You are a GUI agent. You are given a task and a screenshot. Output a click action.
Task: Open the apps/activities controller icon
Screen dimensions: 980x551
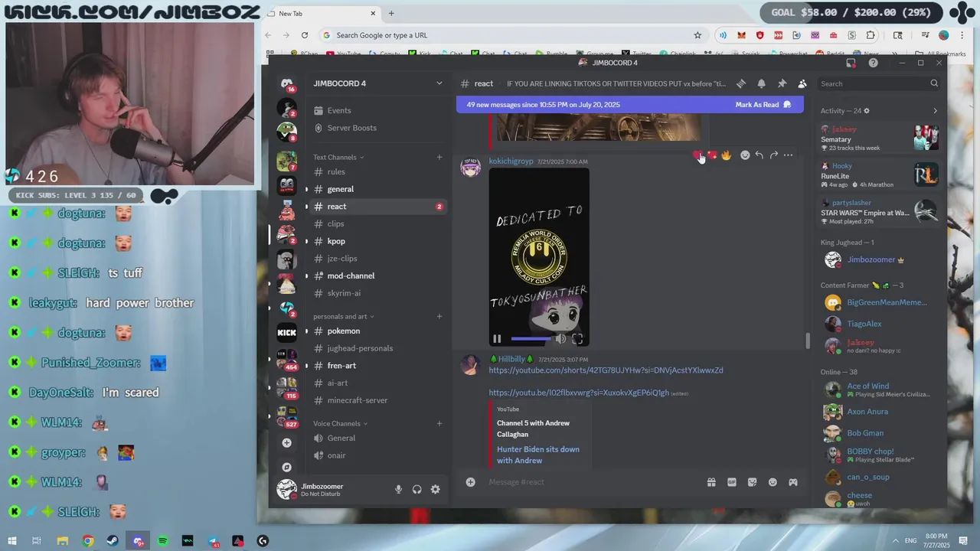[x=793, y=482]
